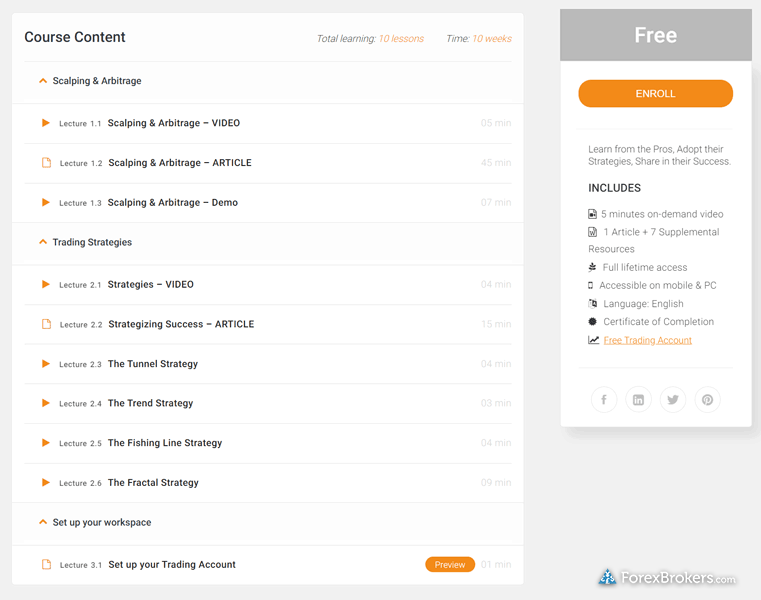Click document icon for Lecture 3.1

point(46,565)
